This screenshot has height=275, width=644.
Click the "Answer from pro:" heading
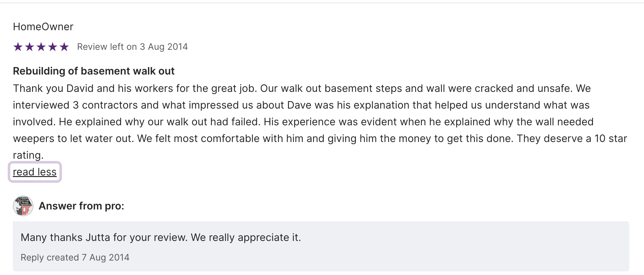coord(81,206)
